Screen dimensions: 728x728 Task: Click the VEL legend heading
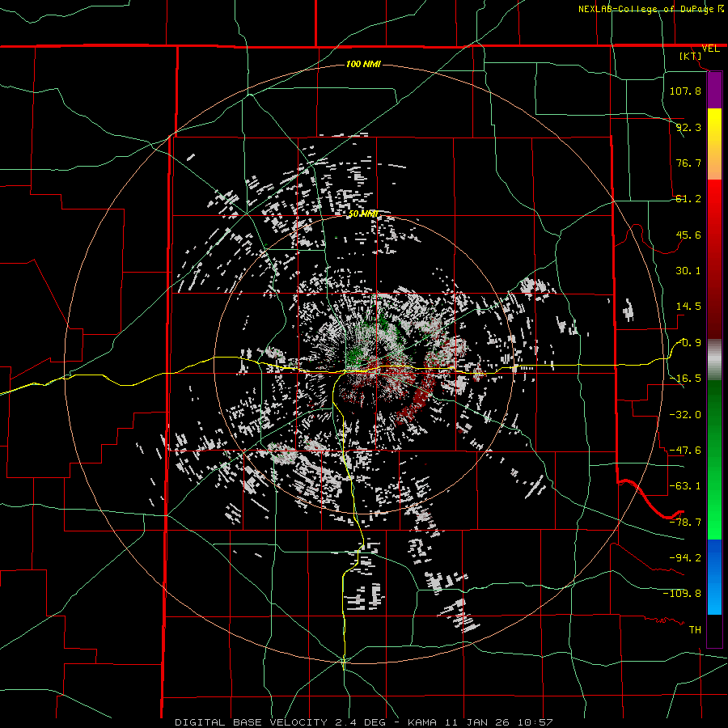pyautogui.click(x=710, y=49)
